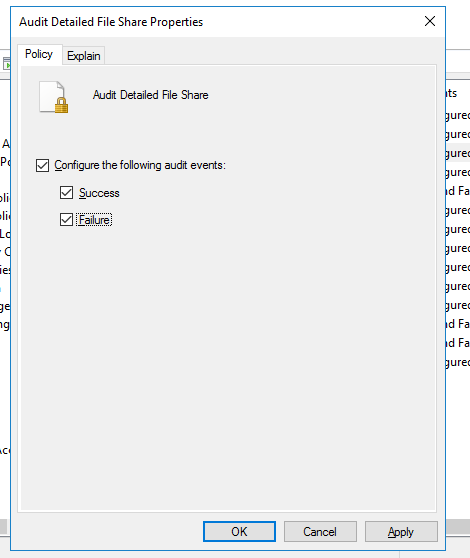This screenshot has height=558, width=470.
Task: Click the Cancel button
Action: (320, 532)
